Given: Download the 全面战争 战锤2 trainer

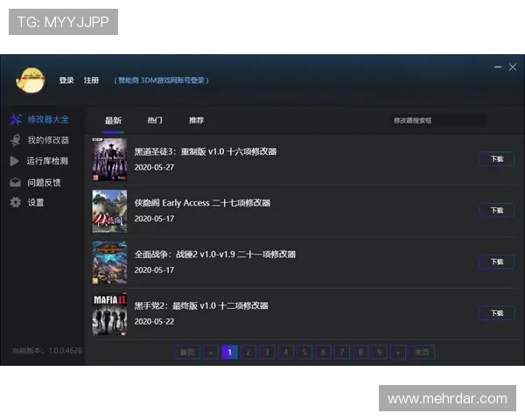Looking at the screenshot, I should 497,262.
